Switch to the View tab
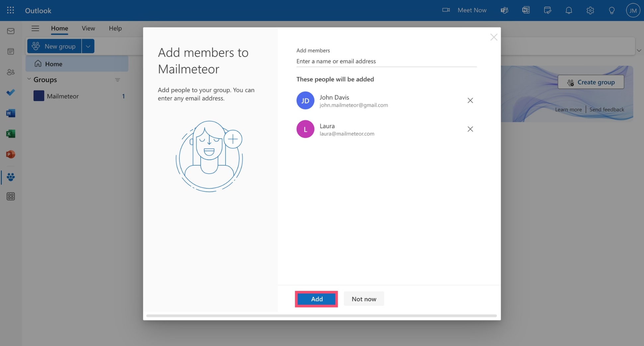 click(88, 28)
